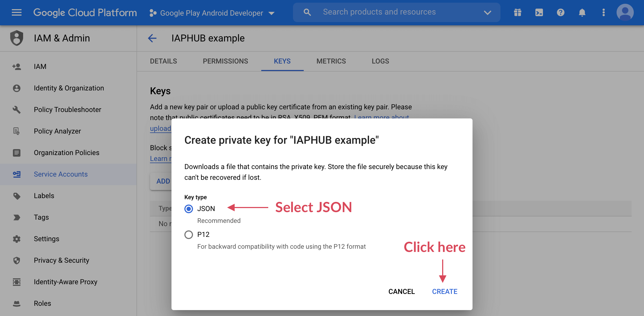This screenshot has height=316, width=644.
Task: Open notifications bell icon
Action: pyautogui.click(x=582, y=12)
